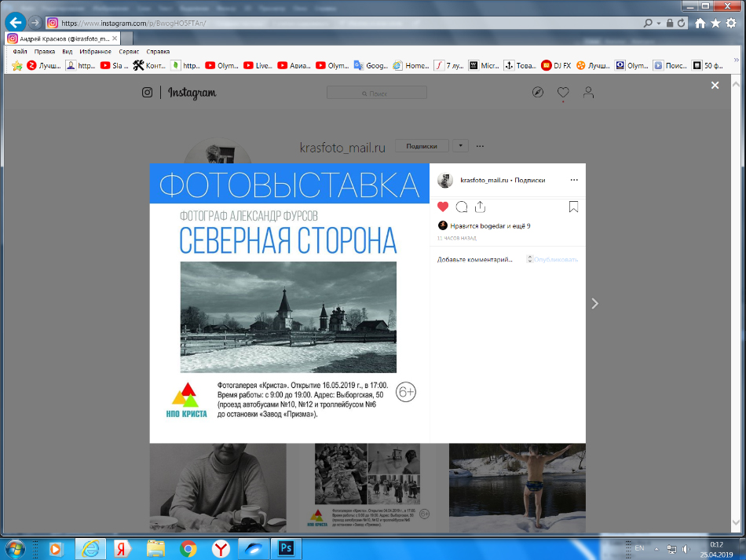Open the Поис... bookmark
The image size is (746, 560).
coord(670,66)
